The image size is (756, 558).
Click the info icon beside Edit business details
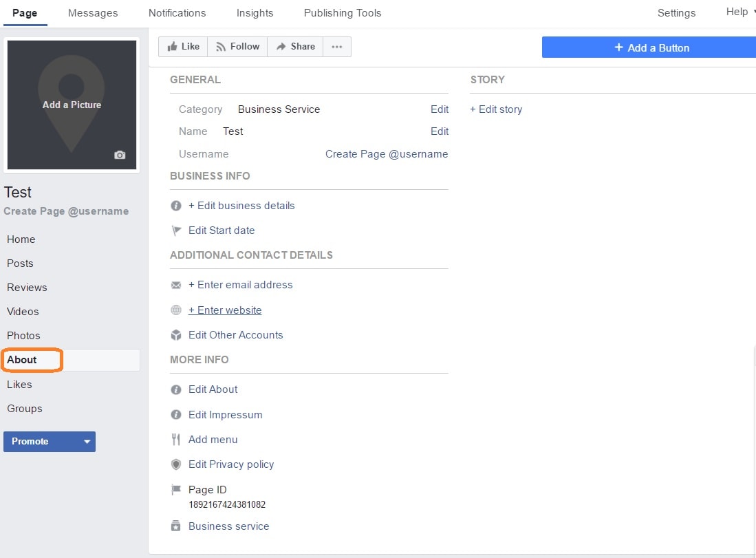(x=176, y=206)
